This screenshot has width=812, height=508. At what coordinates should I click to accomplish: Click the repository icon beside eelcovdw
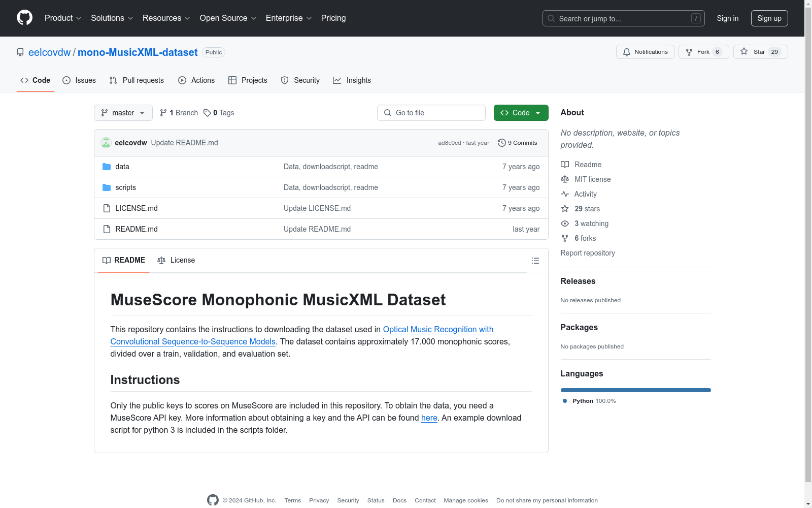click(x=20, y=52)
